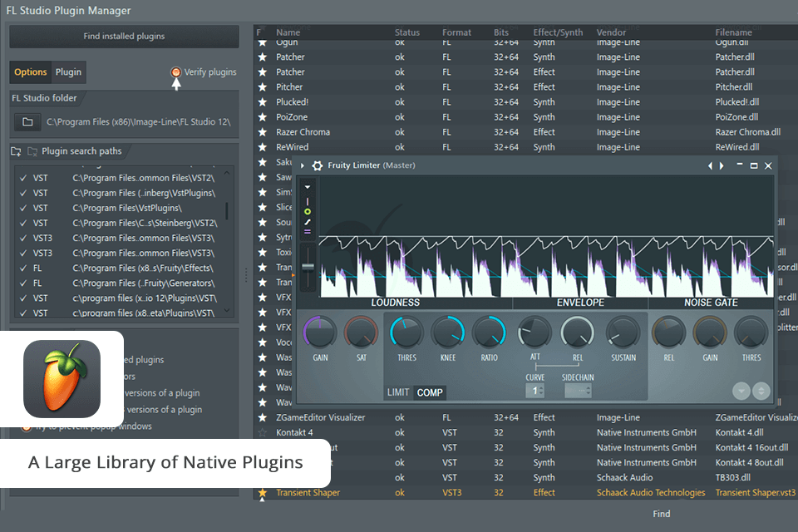Click the SUSTAIN knob
This screenshot has height=532, width=798.
coord(623,332)
